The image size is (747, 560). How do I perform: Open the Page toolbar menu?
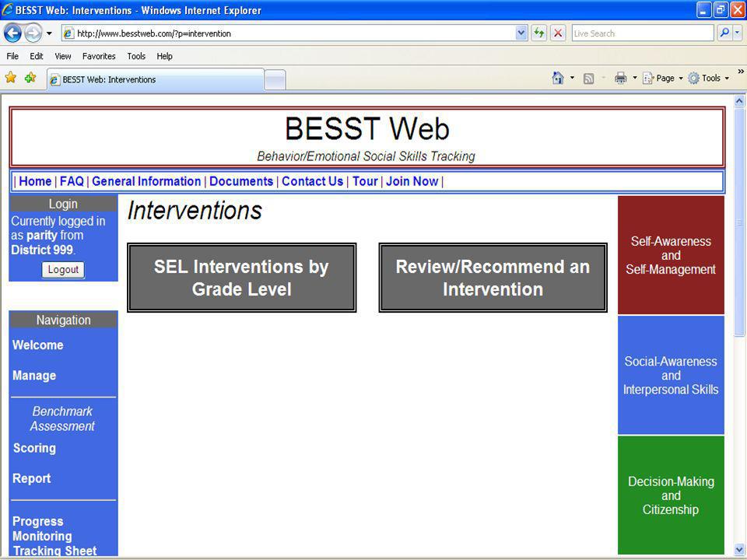coord(662,78)
